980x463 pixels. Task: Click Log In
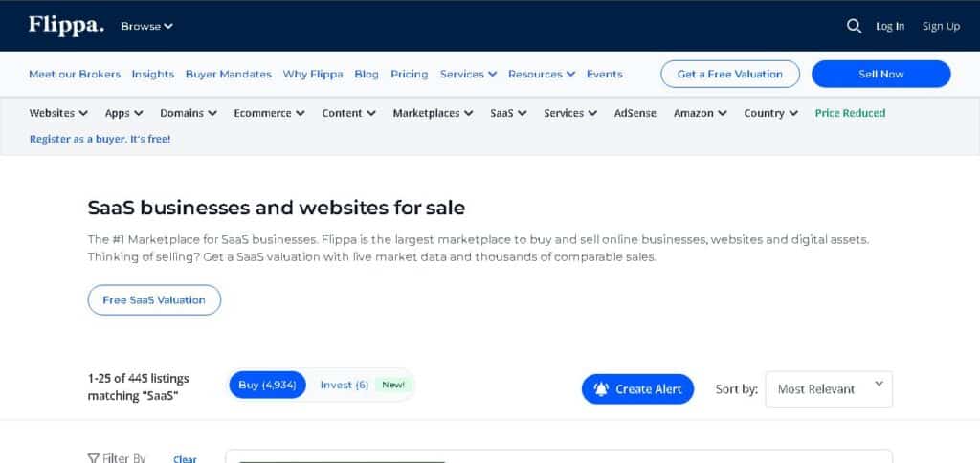point(890,26)
